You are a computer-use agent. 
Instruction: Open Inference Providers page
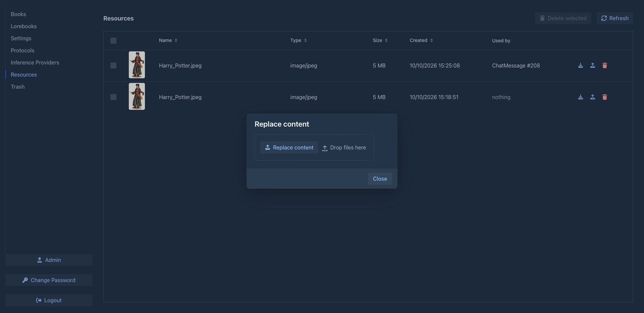(x=35, y=62)
